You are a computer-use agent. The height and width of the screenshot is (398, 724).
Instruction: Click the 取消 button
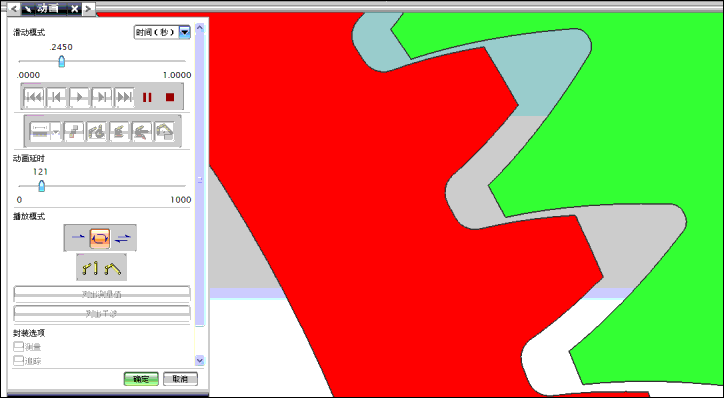coord(181,379)
